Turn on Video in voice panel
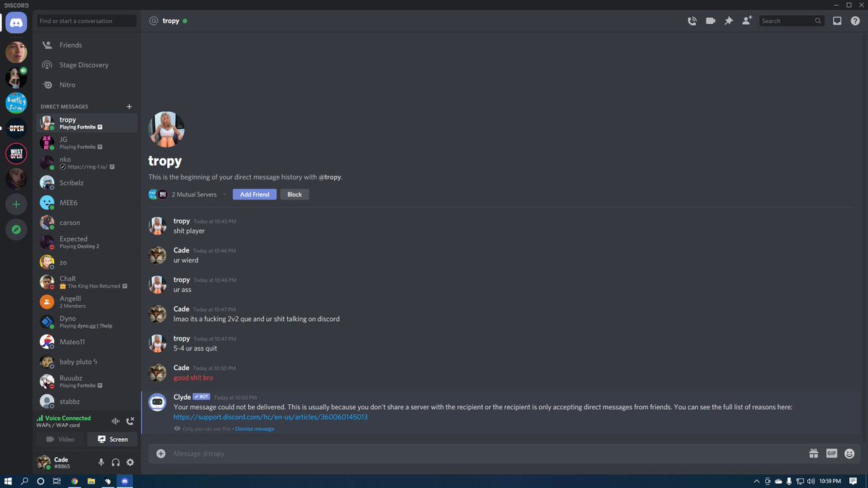 click(60, 439)
